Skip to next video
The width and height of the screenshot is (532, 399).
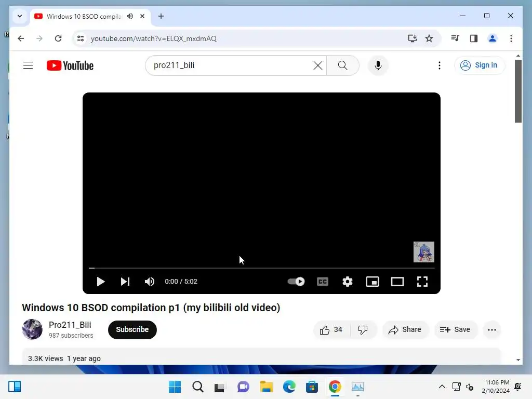[125, 282]
